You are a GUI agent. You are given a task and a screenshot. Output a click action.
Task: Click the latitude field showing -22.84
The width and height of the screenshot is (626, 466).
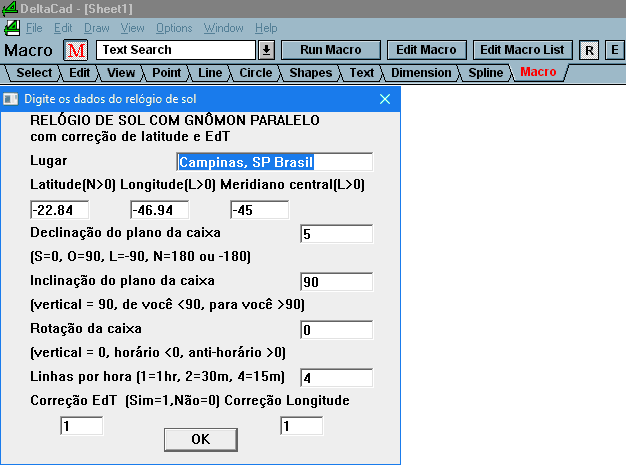pos(60,210)
